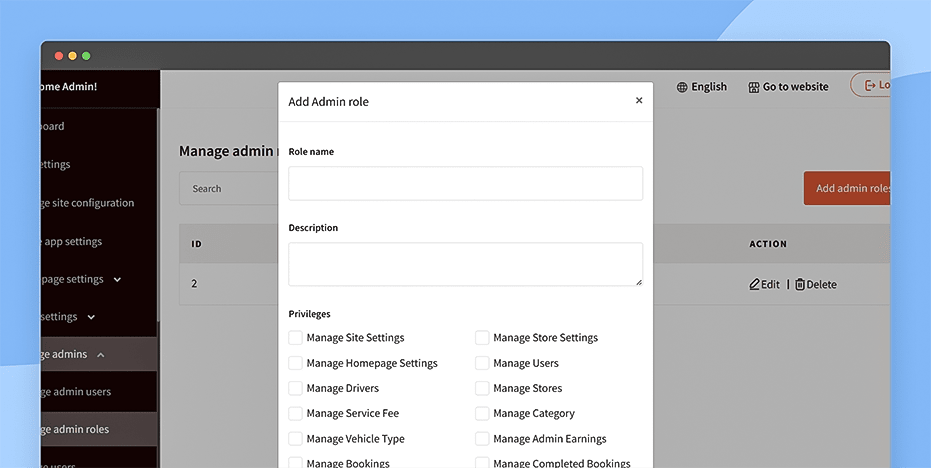Click the Description text area
The image size is (931, 468).
click(x=466, y=264)
